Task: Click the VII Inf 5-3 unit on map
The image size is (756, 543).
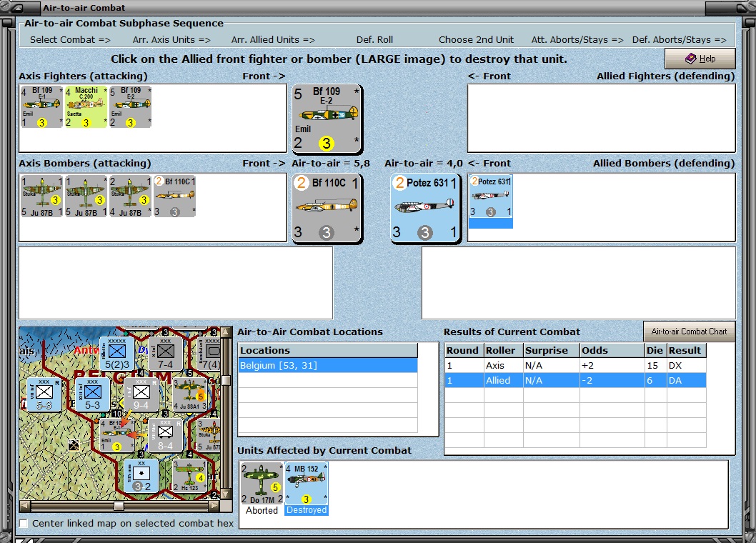Action: tap(44, 395)
